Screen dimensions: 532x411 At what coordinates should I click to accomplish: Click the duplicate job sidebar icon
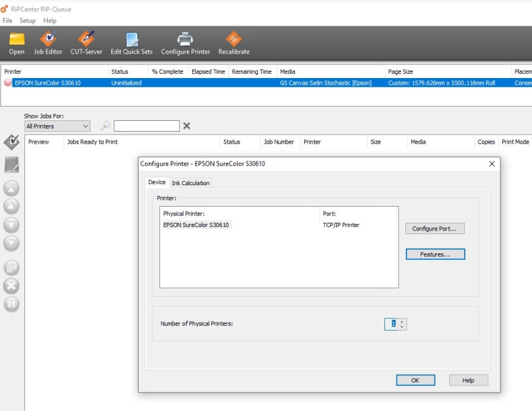pyautogui.click(x=11, y=267)
